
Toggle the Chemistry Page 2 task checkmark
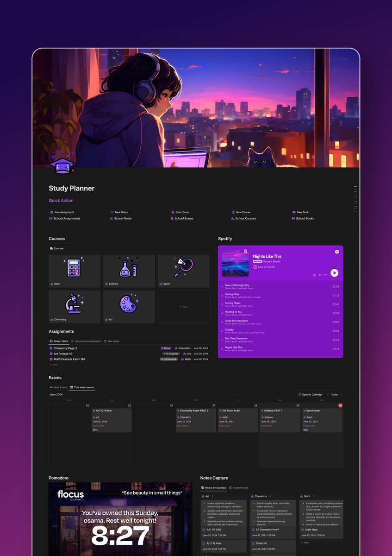tap(51, 348)
